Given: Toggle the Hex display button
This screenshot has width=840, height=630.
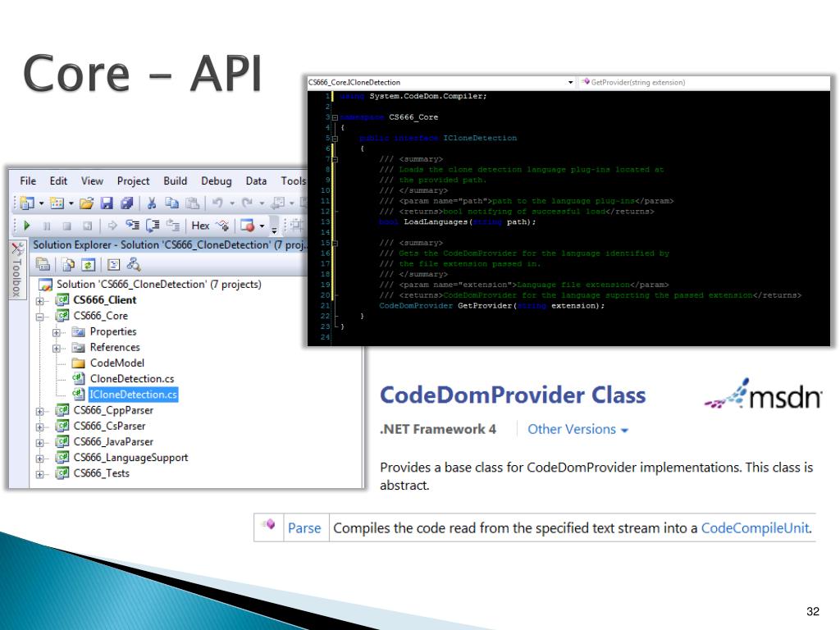Looking at the screenshot, I should tap(201, 225).
